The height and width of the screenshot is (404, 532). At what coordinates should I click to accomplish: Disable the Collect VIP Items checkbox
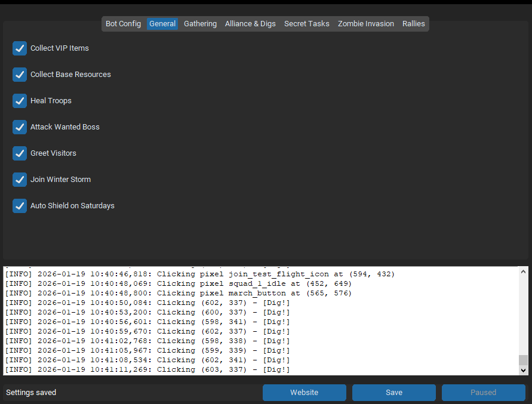point(20,48)
